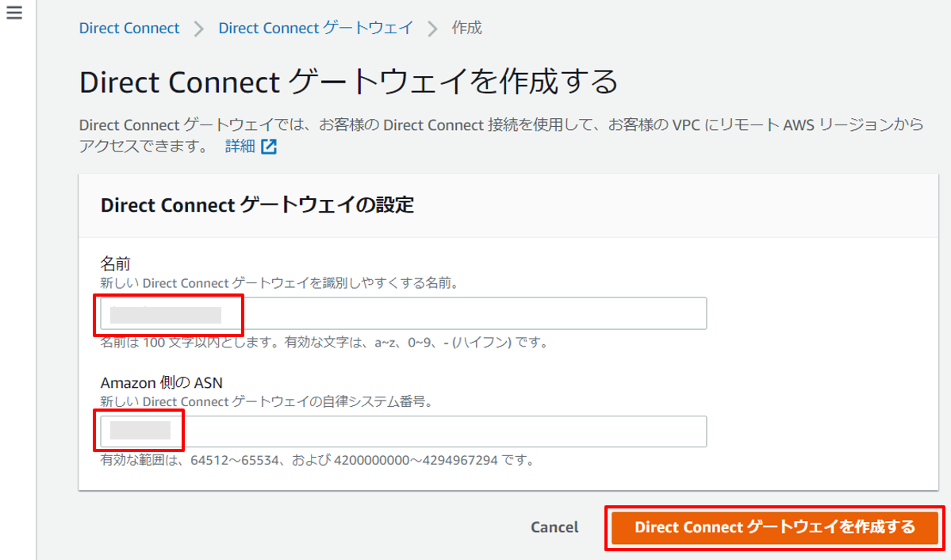Image resolution: width=951 pixels, height=560 pixels.
Task: Open Direct Connect ゲートウェイ breadcrumb link
Action: 316,28
